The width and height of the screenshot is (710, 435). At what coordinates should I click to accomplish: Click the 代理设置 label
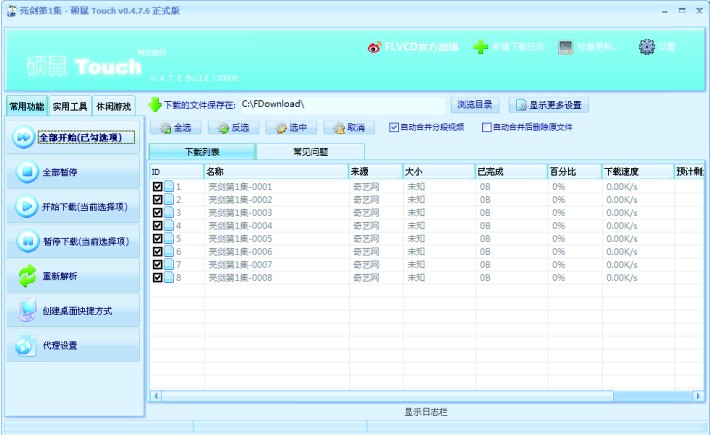pyautogui.click(x=60, y=345)
